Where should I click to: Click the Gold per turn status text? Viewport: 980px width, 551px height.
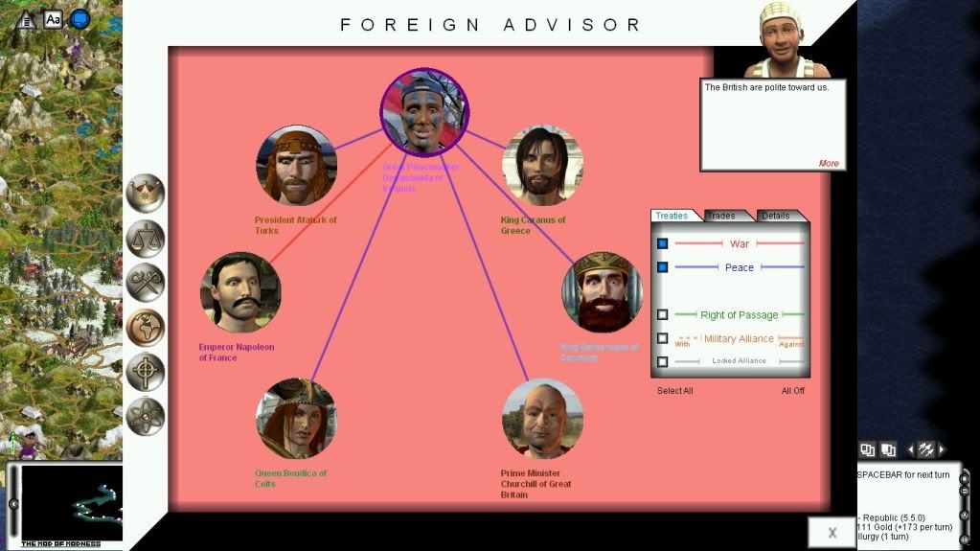point(904,527)
